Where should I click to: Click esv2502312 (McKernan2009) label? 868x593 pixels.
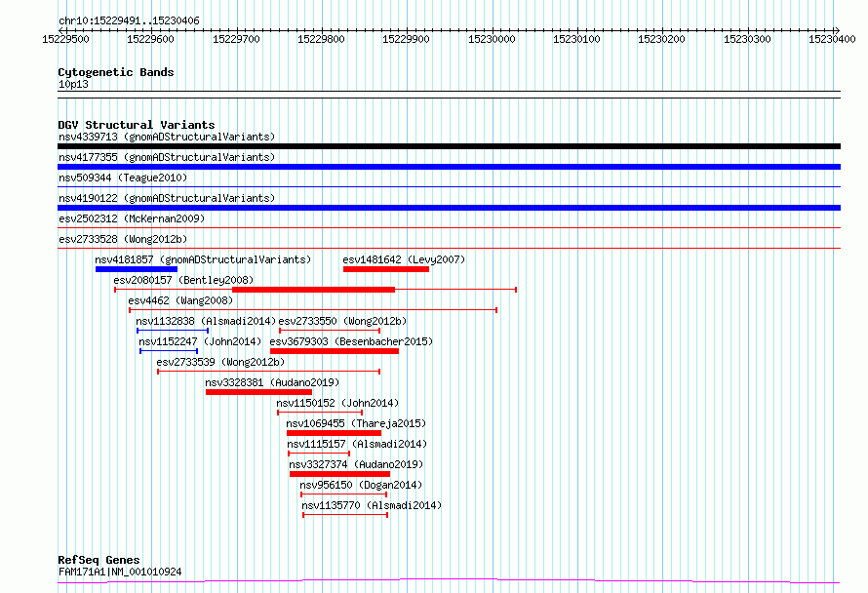pos(132,218)
